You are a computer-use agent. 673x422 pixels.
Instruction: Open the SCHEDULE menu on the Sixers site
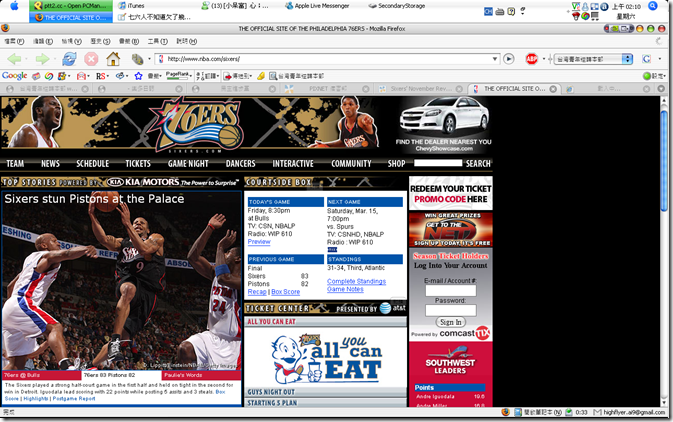point(93,164)
